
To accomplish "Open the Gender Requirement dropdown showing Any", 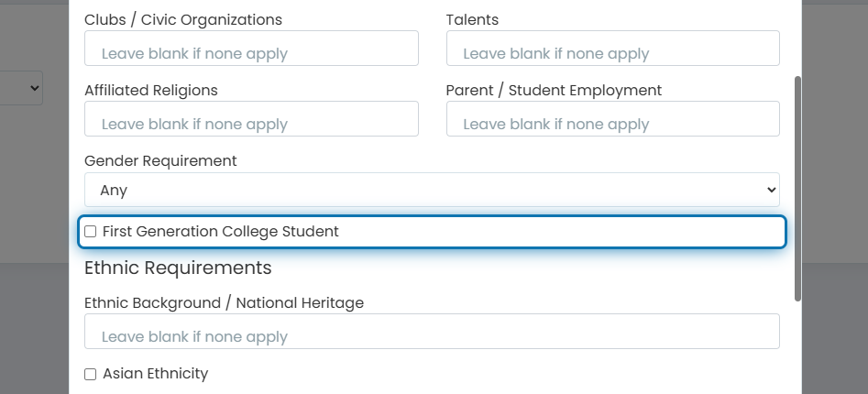I will tap(432, 190).
